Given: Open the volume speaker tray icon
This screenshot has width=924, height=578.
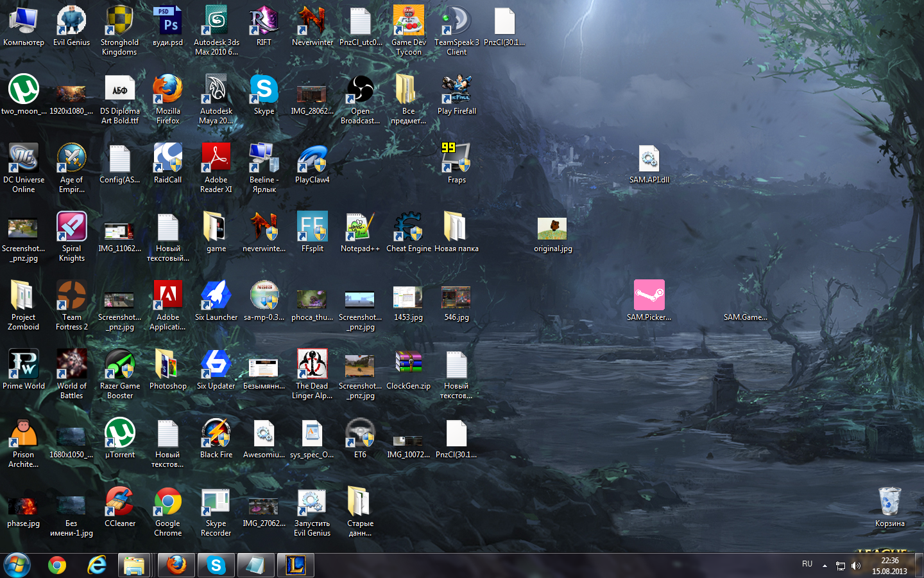Looking at the screenshot, I should point(856,566).
